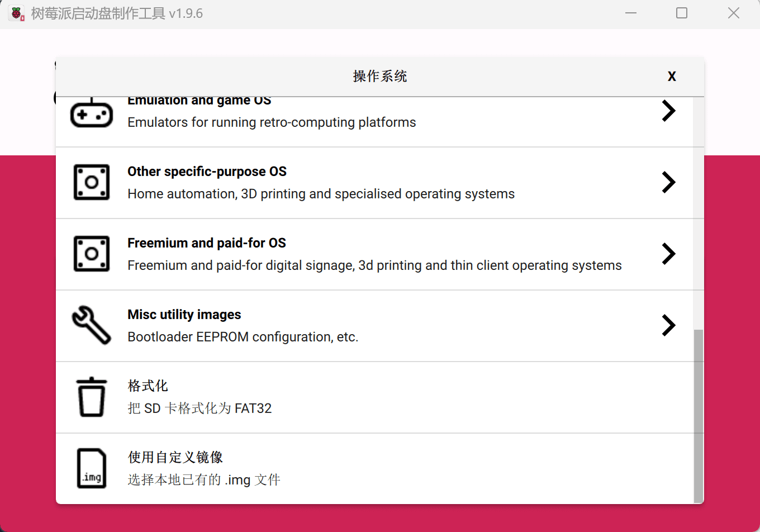Image resolution: width=760 pixels, height=532 pixels.
Task: Expand Other specific-purpose OS submenu arrow
Action: point(668,182)
